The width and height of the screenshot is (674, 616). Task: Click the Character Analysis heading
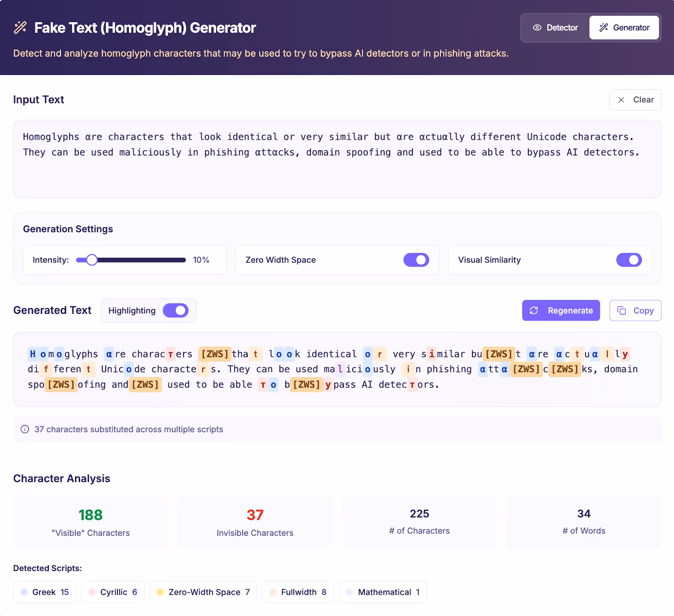click(62, 479)
